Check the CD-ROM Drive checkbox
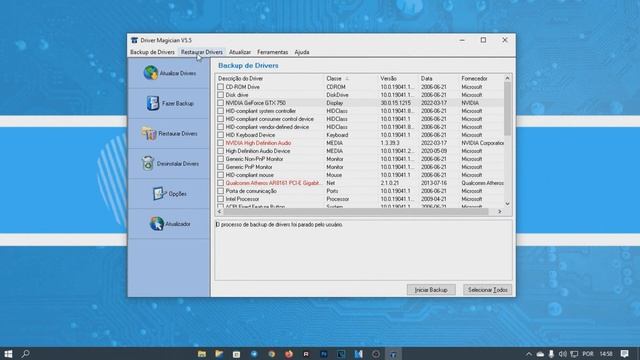This screenshot has height=360, width=640. 221,87
